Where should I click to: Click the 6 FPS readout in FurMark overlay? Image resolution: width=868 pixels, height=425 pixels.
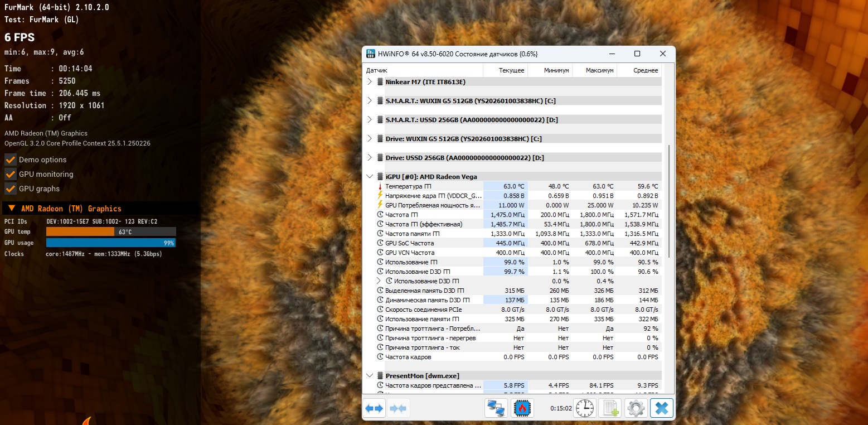coord(20,37)
